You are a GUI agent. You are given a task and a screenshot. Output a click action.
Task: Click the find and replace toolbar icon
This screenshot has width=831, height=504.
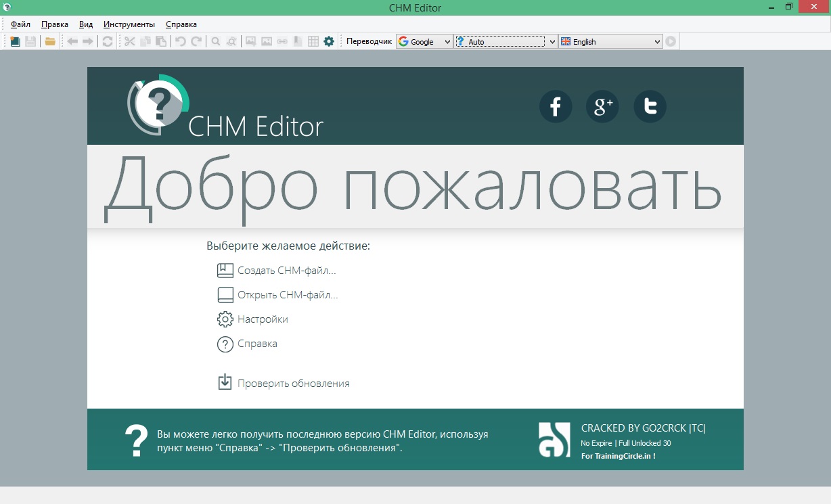(231, 41)
